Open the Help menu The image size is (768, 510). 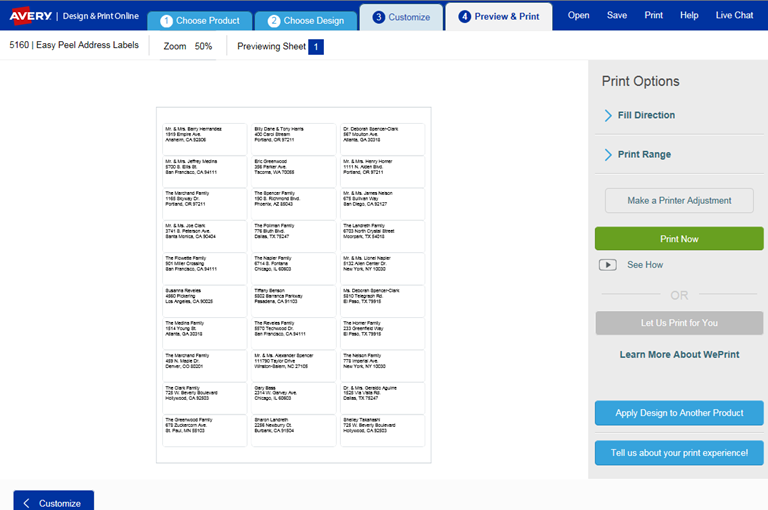pos(689,15)
